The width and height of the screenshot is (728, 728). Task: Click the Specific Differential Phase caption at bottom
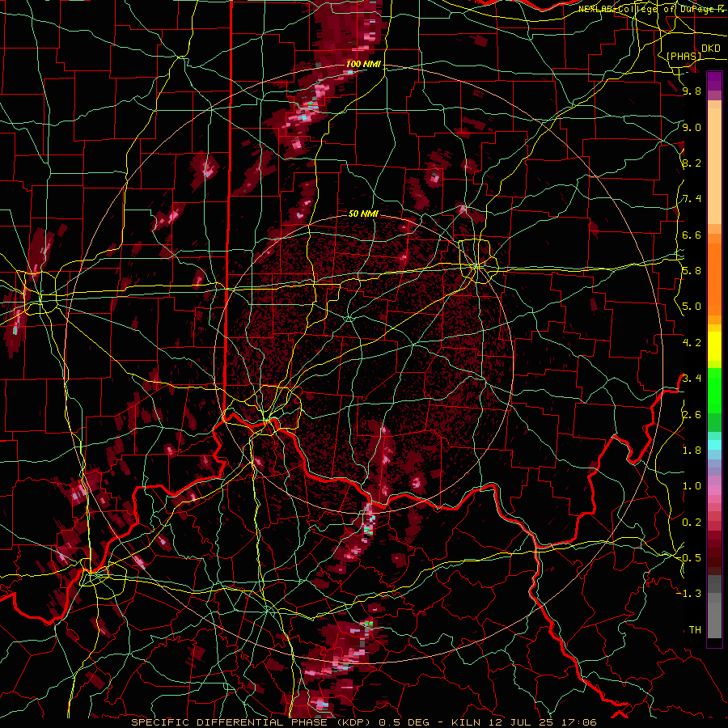(363, 722)
